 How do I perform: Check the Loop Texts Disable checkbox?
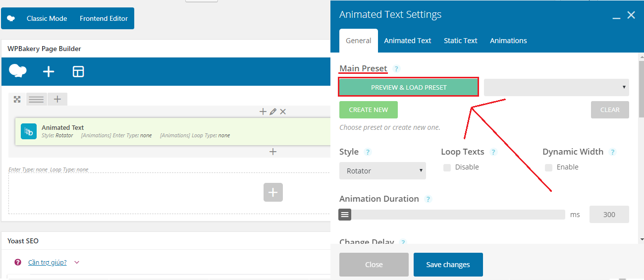447,168
